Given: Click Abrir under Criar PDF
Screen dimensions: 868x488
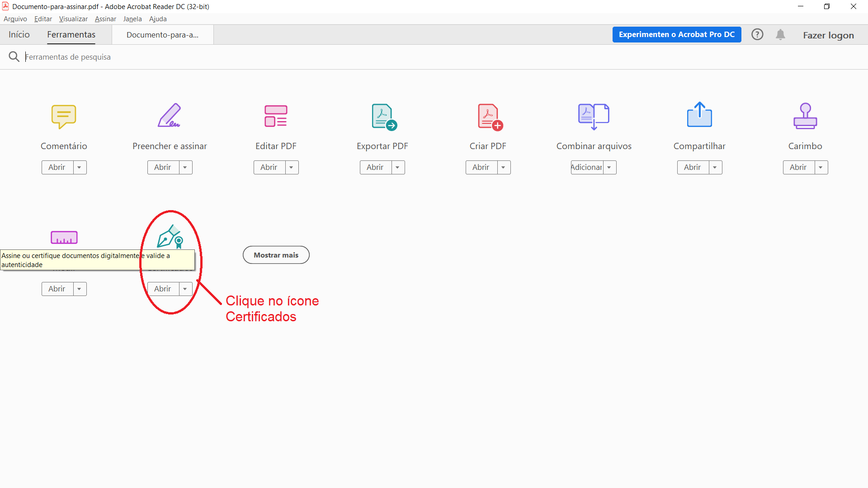Looking at the screenshot, I should pyautogui.click(x=481, y=168).
